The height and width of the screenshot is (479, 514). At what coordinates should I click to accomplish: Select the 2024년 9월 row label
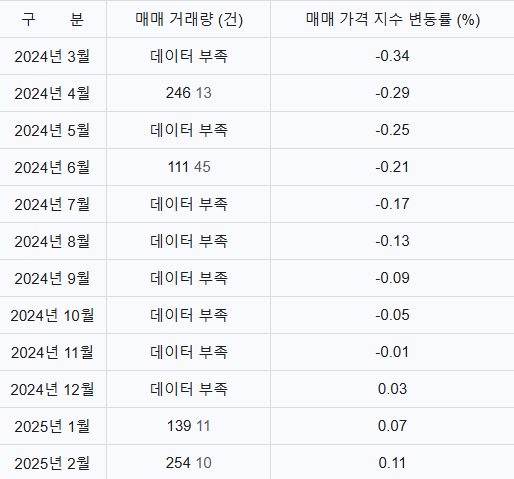(x=52, y=278)
